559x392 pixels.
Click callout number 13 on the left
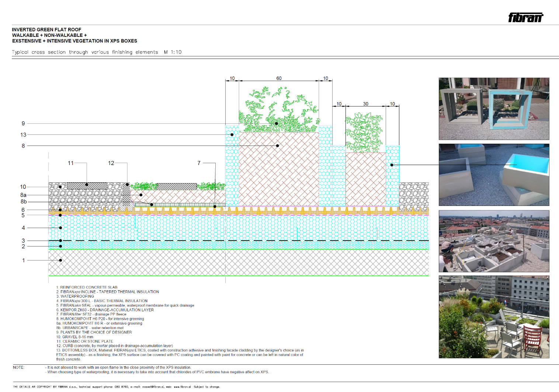pos(23,135)
